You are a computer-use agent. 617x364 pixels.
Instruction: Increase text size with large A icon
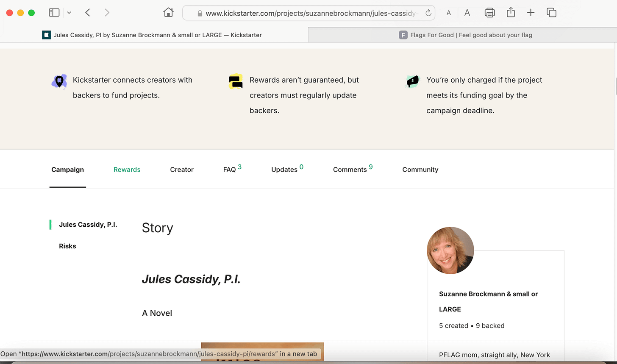pyautogui.click(x=467, y=13)
